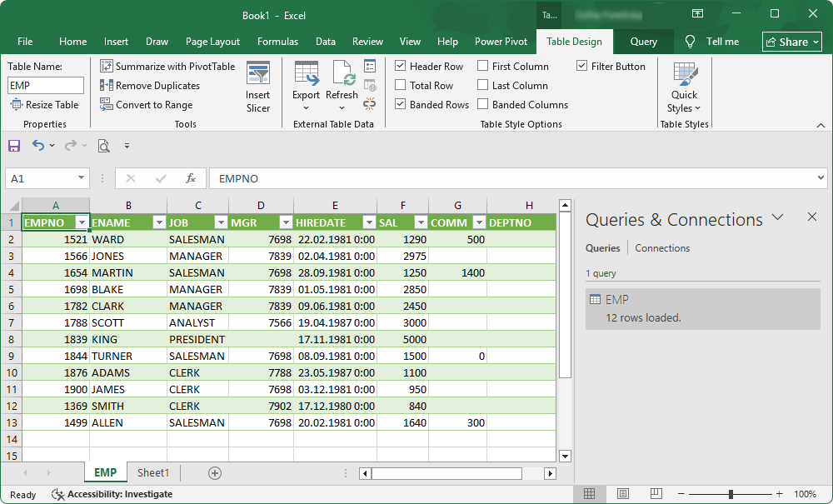
Task: Switch to the Data tab
Action: (326, 42)
